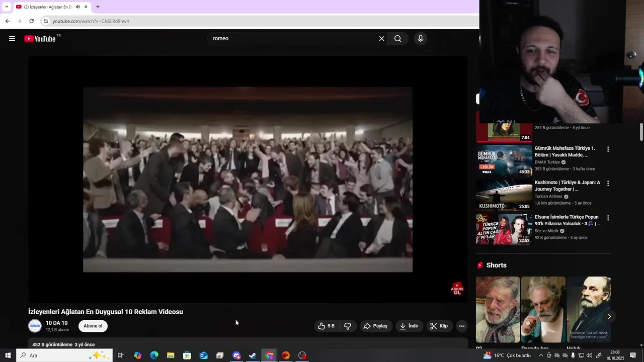The image size is (644, 362).
Task: Open the Windows Start menu
Action: coord(8,355)
